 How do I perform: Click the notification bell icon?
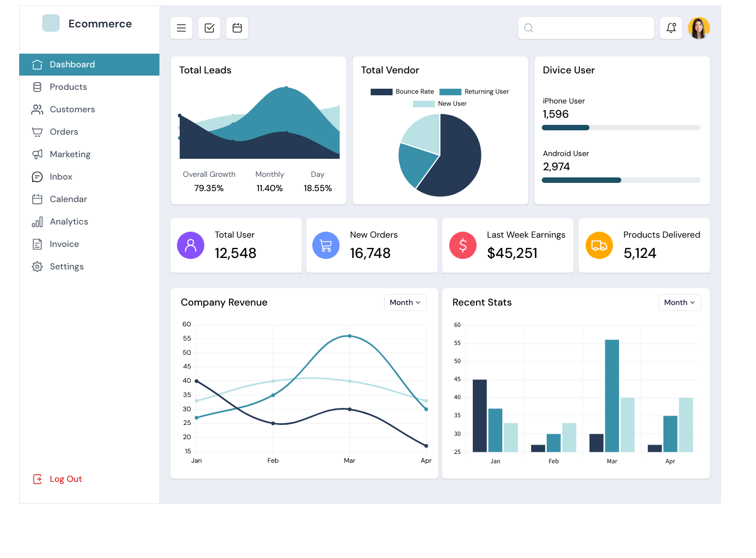[671, 28]
